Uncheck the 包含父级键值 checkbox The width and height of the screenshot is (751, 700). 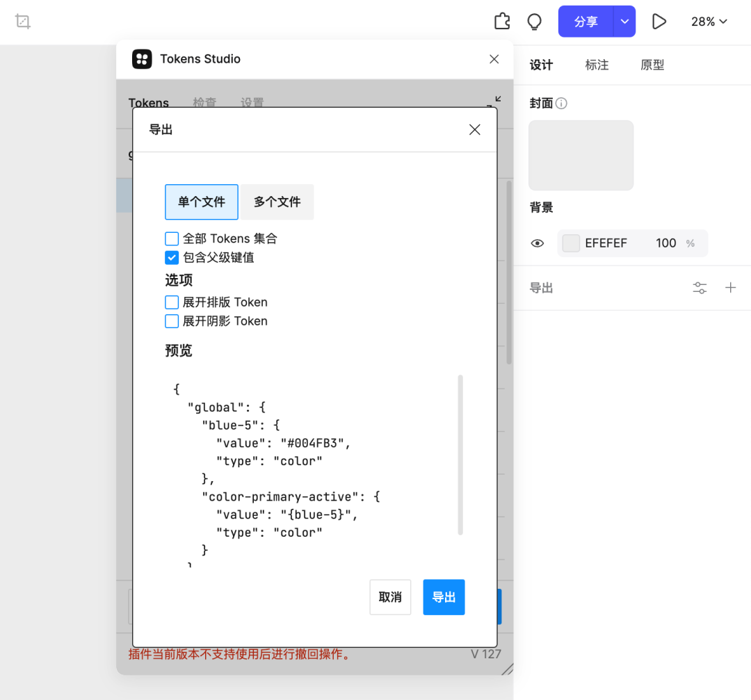172,258
